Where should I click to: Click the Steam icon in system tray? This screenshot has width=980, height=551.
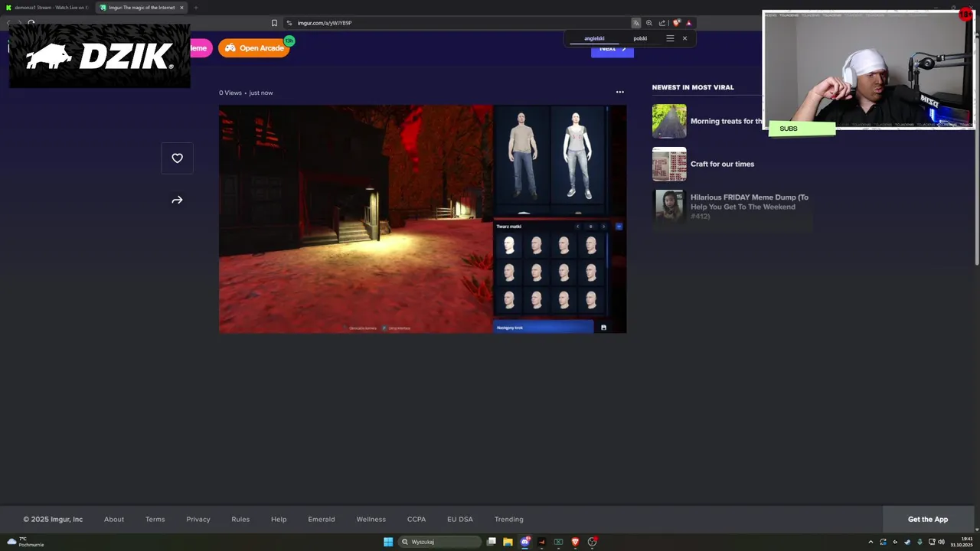point(907,542)
